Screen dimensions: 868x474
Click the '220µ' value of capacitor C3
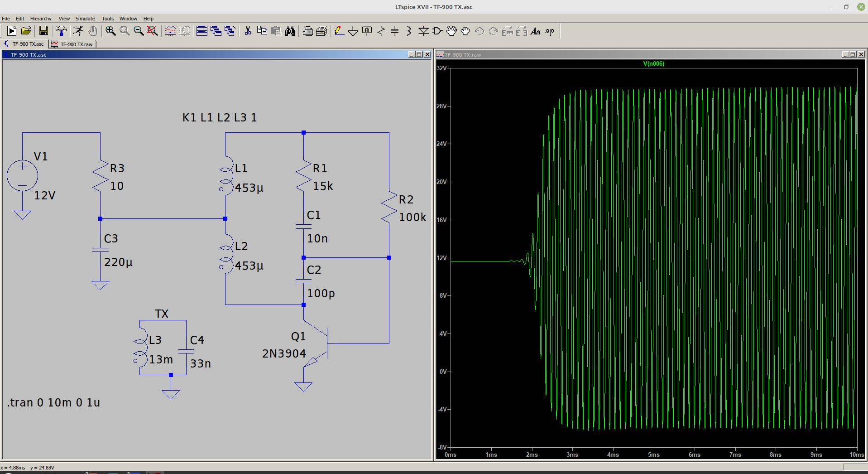pos(118,262)
